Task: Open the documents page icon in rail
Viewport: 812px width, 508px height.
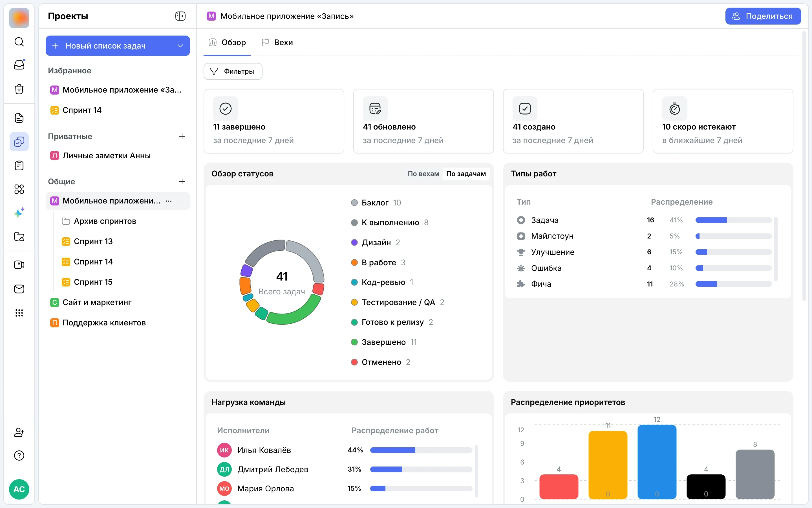Action: point(19,118)
